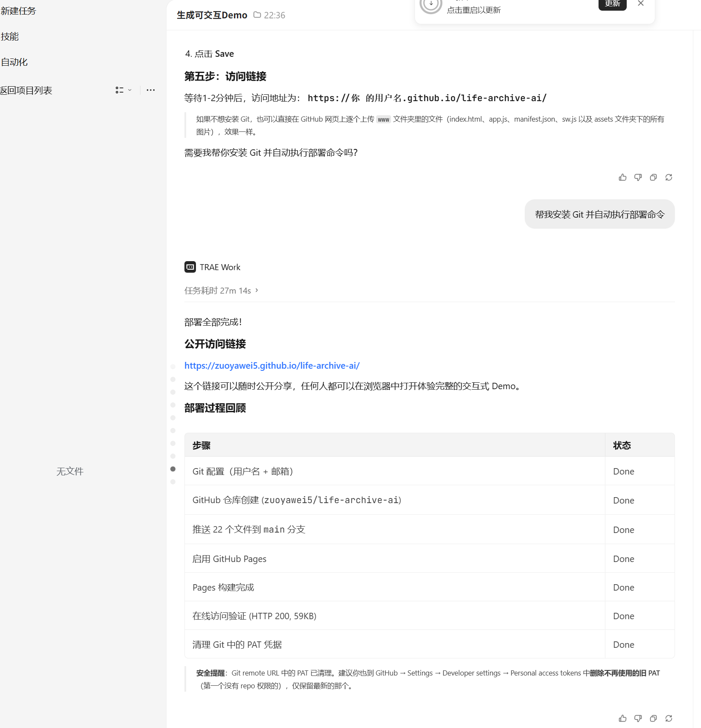Open the list view options dropdown
Image resolution: width=701 pixels, height=728 pixels.
pyautogui.click(x=123, y=90)
